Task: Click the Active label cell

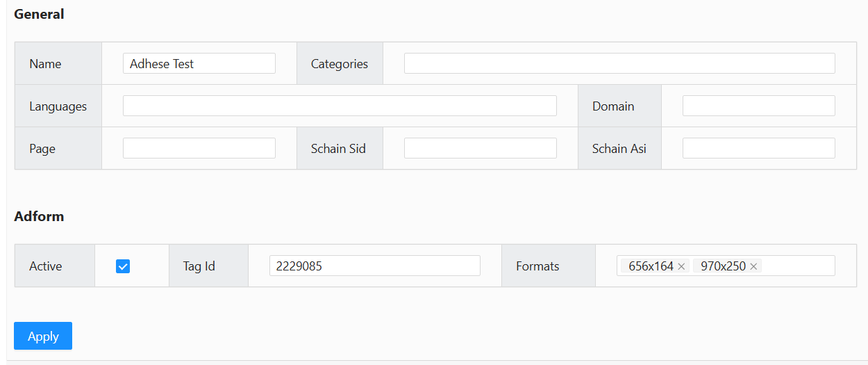Action: click(x=45, y=266)
